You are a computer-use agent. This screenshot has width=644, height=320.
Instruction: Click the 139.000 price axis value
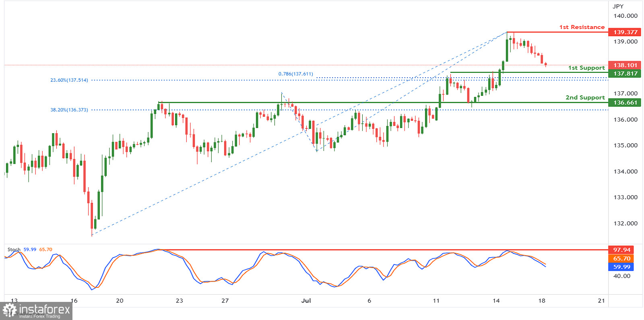[x=625, y=42]
